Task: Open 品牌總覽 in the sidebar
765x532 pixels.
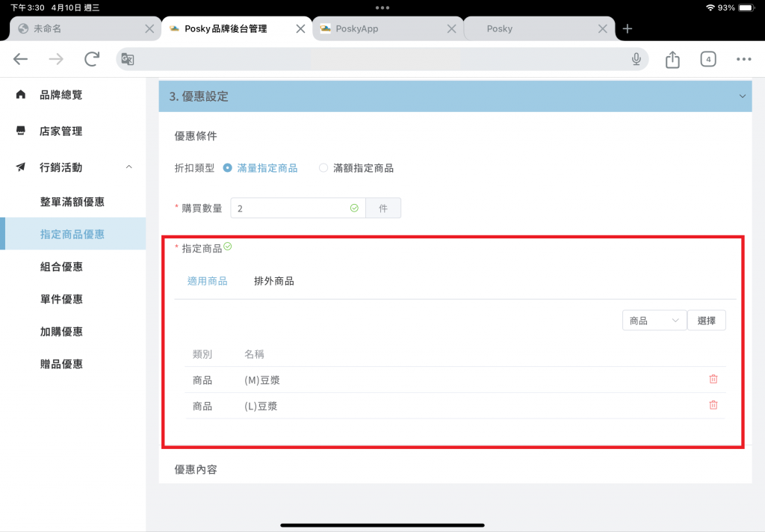Action: click(x=61, y=95)
